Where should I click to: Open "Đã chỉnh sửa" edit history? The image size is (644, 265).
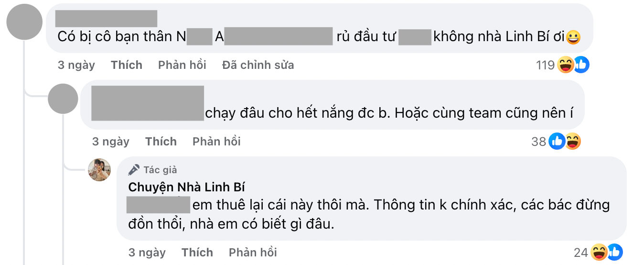coord(258,65)
